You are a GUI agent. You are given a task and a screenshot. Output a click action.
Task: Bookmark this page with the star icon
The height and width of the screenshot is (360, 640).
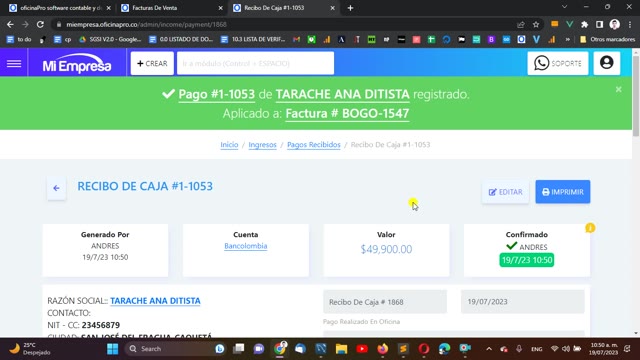(536, 24)
